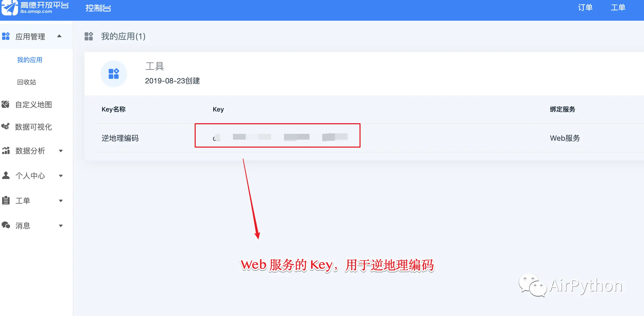Screen dimensions: 644x316
Task: Select 我的应用 in the sidebar
Action: (30, 60)
